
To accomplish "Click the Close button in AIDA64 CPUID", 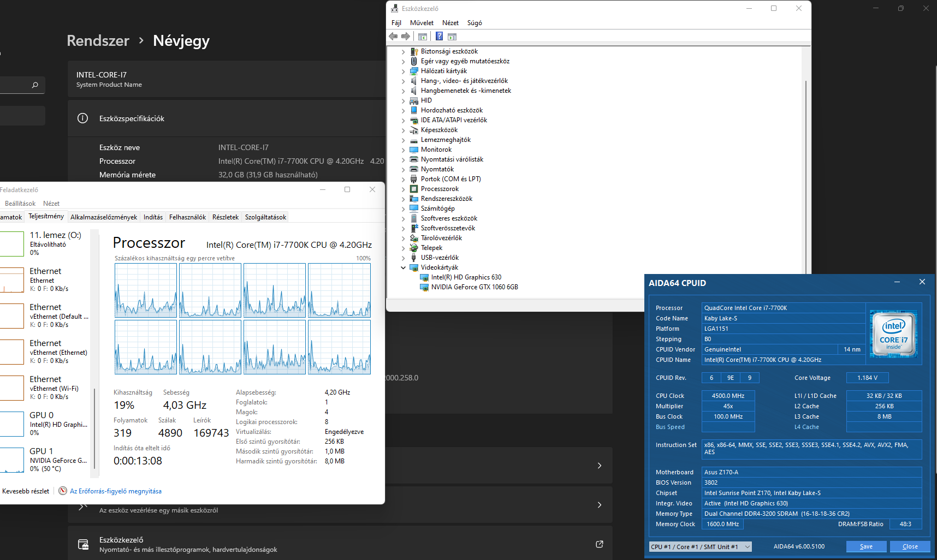I will pyautogui.click(x=910, y=546).
